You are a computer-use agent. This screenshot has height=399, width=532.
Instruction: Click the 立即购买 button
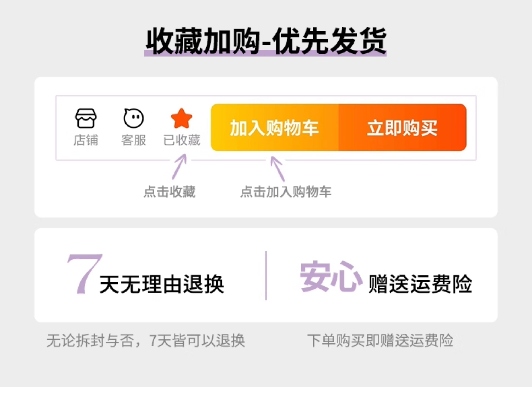click(x=402, y=127)
